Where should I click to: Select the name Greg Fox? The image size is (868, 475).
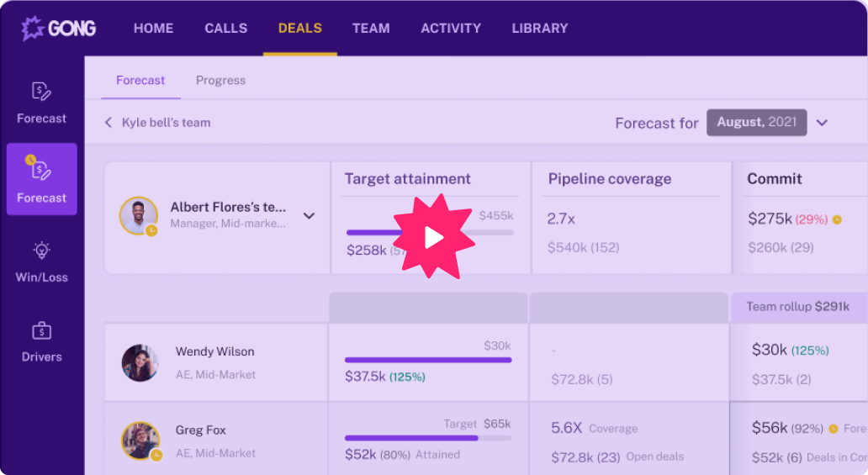200,430
